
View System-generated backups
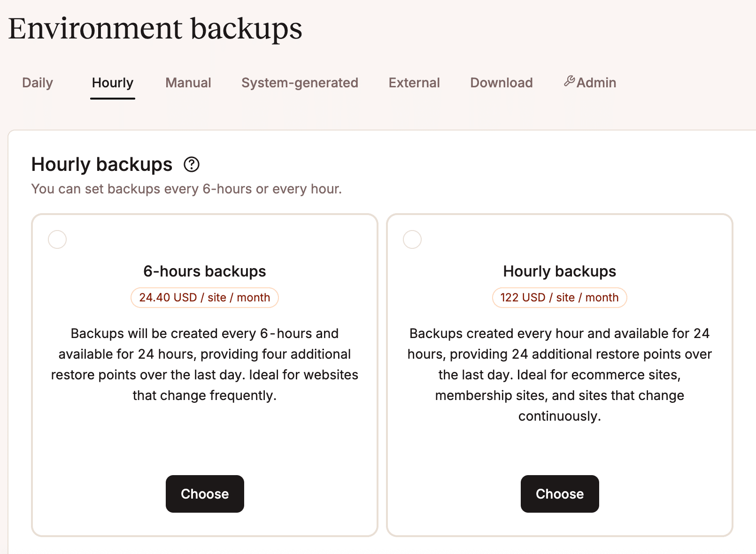pos(300,83)
